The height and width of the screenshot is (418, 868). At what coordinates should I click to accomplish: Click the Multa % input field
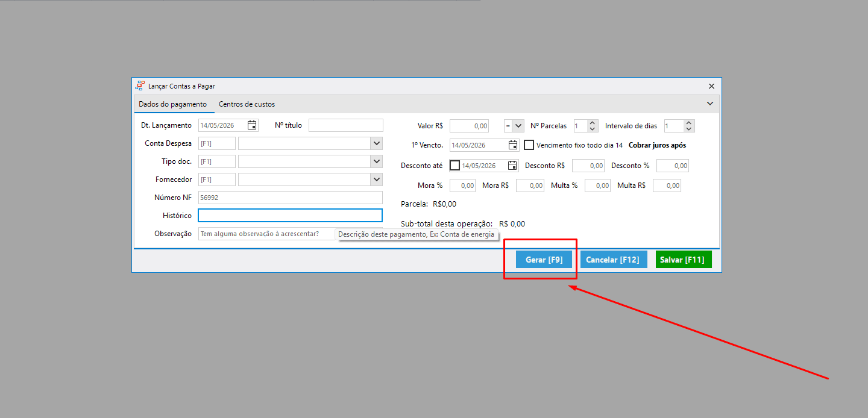click(598, 186)
